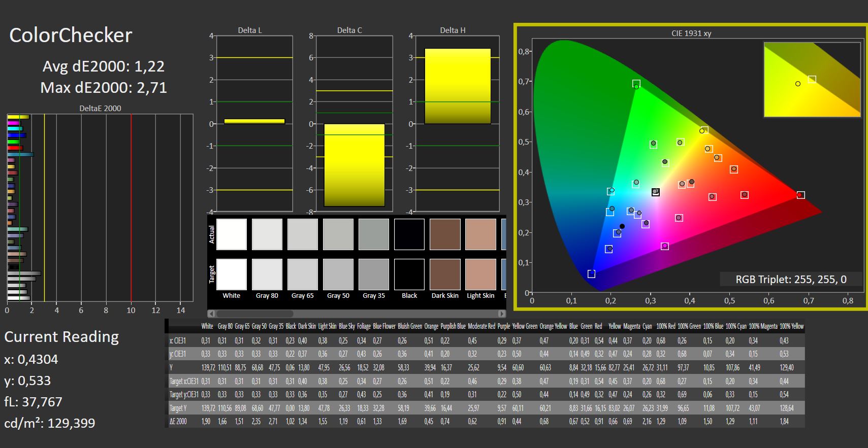This screenshot has height=448, width=868.
Task: Select the Target Gray 35 swatch
Action: pyautogui.click(x=374, y=274)
